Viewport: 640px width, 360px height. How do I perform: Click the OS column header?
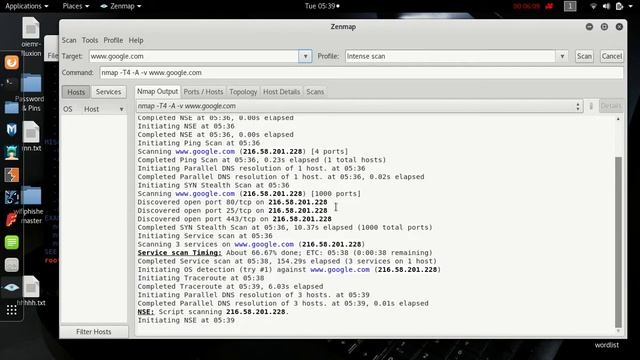pyautogui.click(x=68, y=109)
